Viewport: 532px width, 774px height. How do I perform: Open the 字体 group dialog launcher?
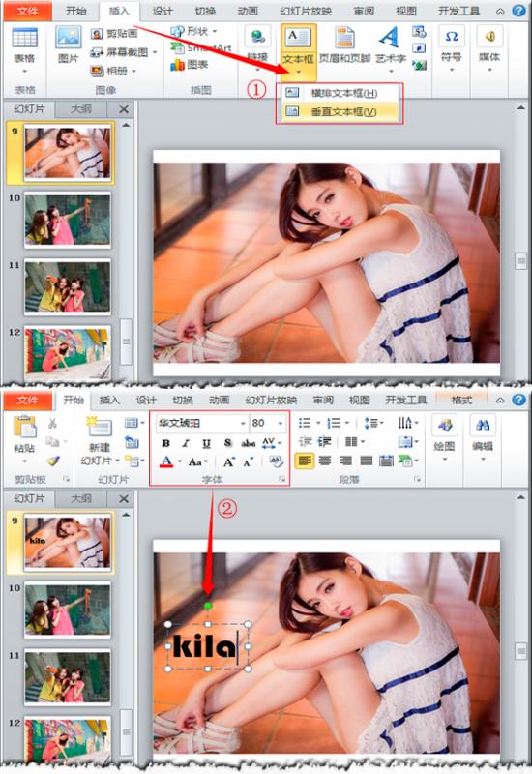click(282, 479)
